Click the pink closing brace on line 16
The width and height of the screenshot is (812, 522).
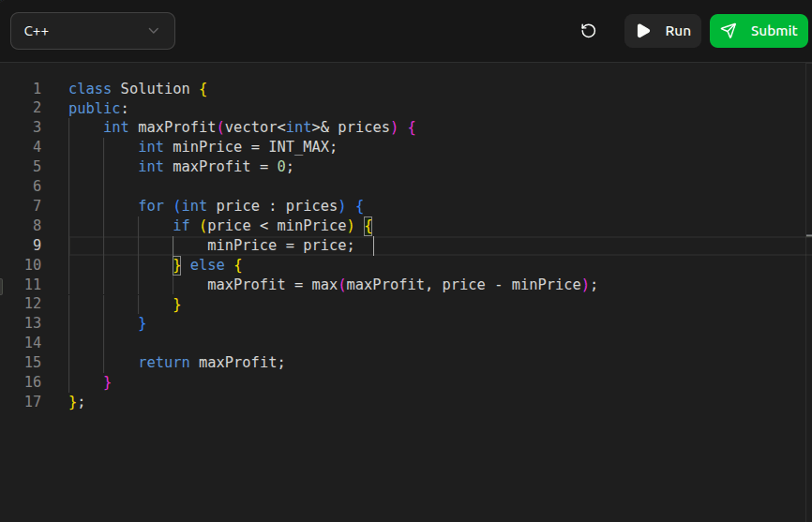108,382
